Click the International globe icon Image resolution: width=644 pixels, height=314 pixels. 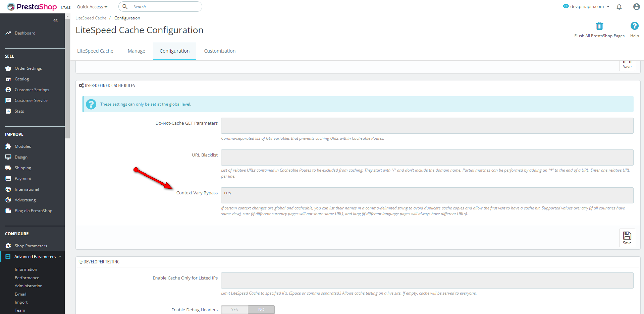pos(8,189)
